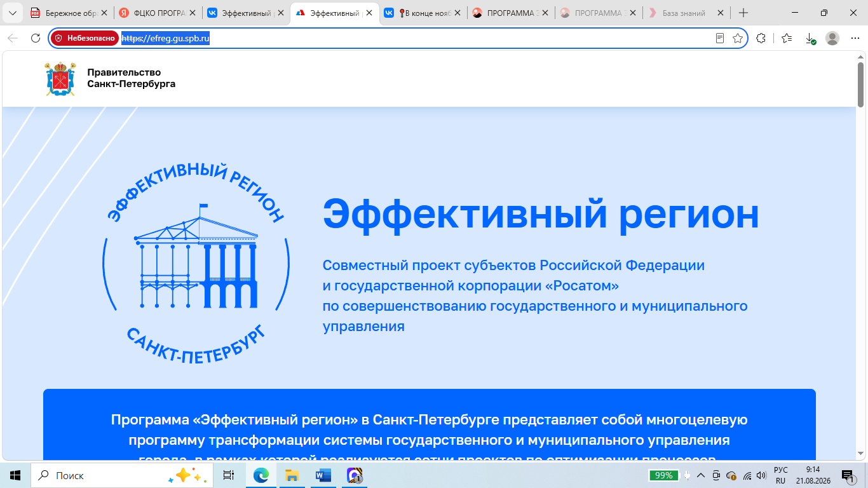This screenshot has width=868, height=488.
Task: Click the 'Эффективный регион' main heading
Action: (541, 213)
